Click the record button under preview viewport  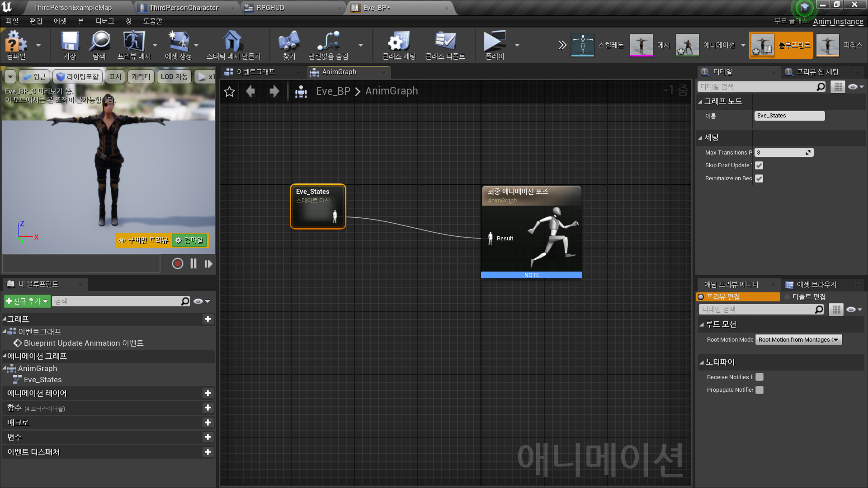(x=178, y=263)
